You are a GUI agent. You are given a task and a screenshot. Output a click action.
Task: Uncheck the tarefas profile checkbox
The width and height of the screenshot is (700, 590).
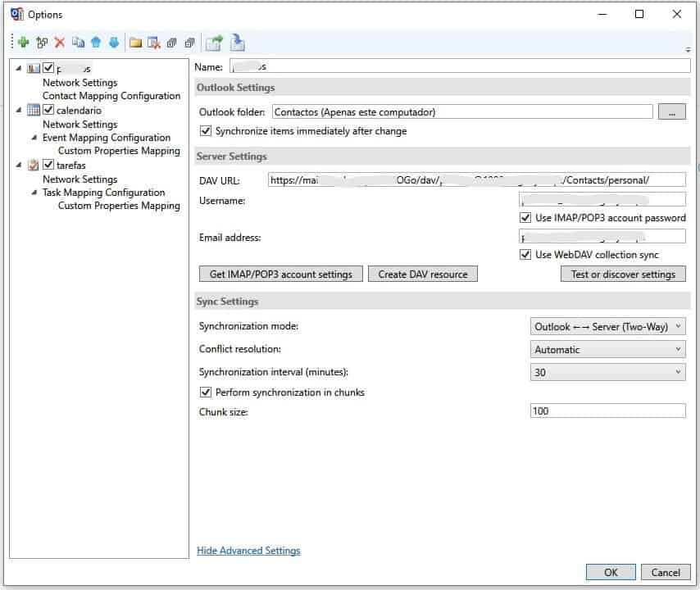coord(48,164)
